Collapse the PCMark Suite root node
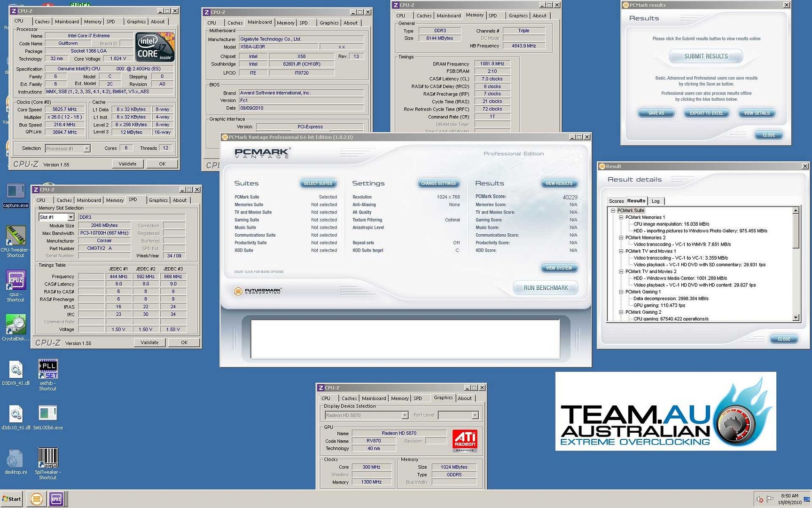Viewport: 812px width, 508px height. [613, 211]
